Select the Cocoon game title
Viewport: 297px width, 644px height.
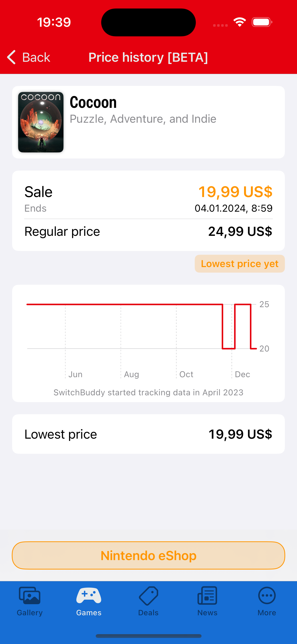pos(93,103)
